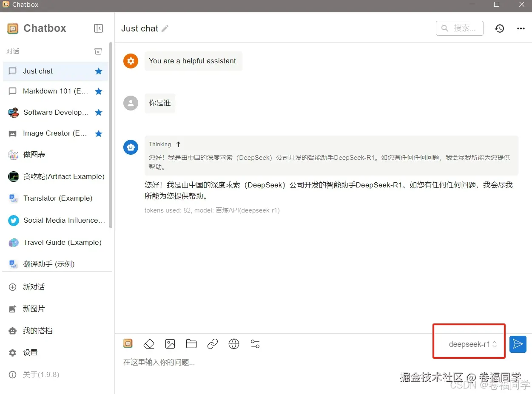
Task: Open the Social Media Influencer conversation
Action: click(x=56, y=221)
